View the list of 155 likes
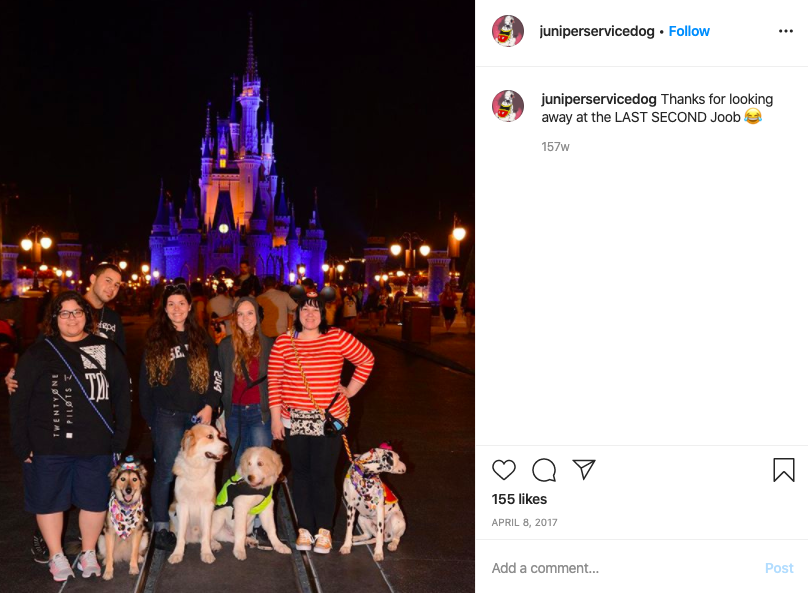This screenshot has width=808, height=593. pyautogui.click(x=519, y=499)
